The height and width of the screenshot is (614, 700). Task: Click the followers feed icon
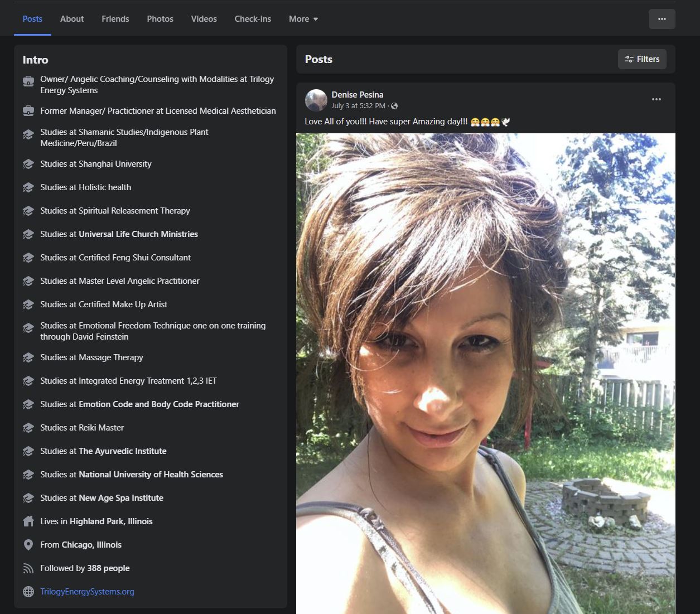28,568
